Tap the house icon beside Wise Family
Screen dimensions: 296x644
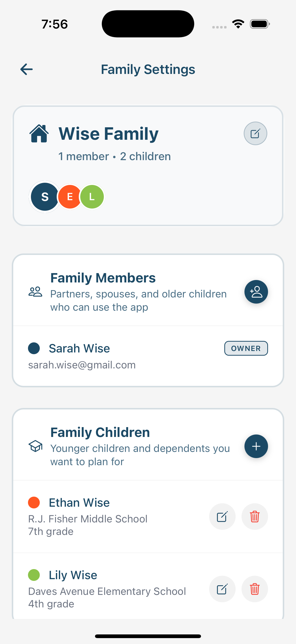39,134
